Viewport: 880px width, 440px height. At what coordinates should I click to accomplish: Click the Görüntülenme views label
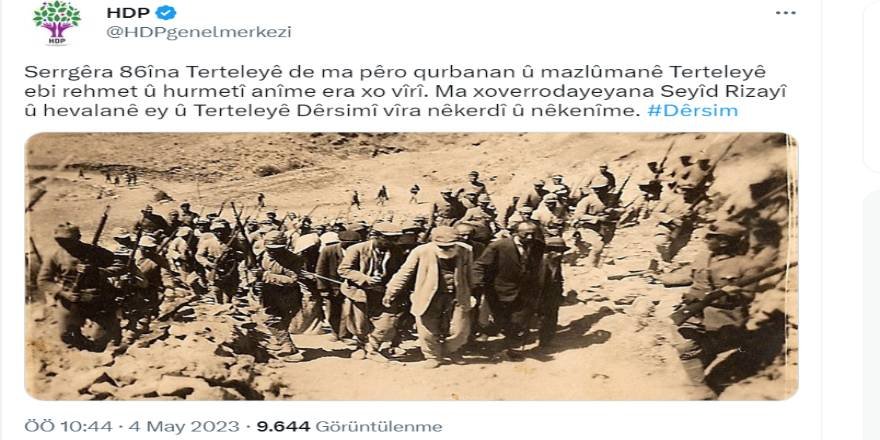coord(378,427)
